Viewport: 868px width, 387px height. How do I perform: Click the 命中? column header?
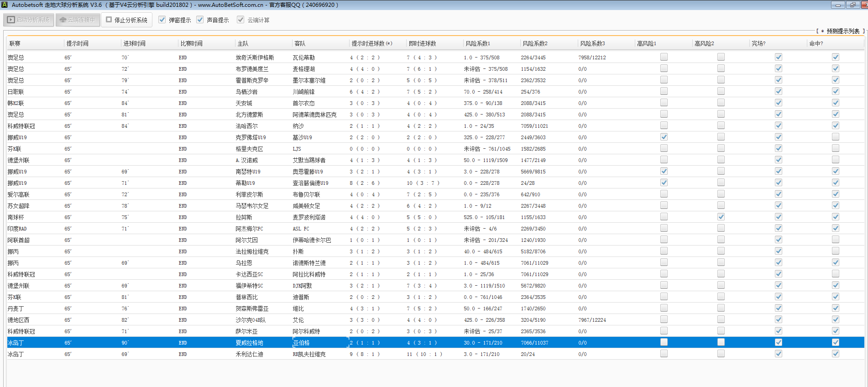[816, 43]
